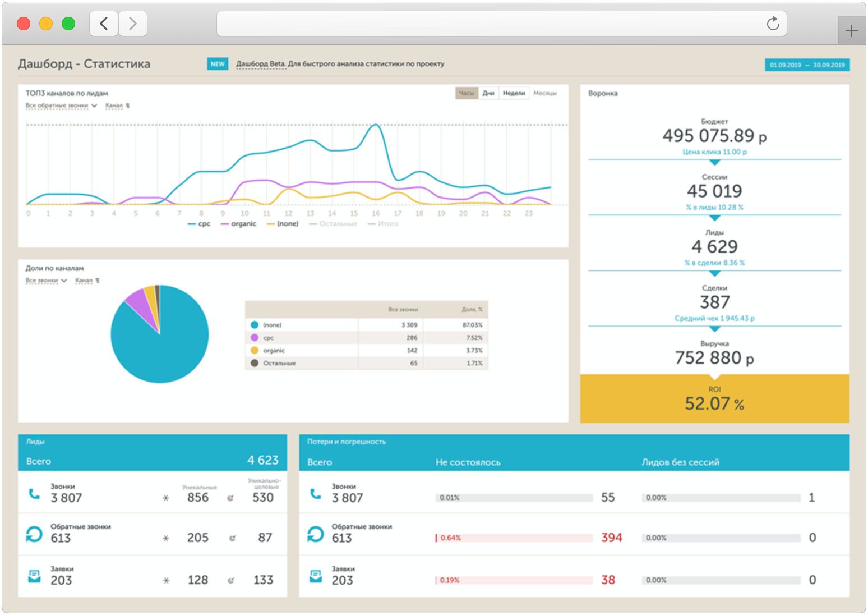
Task: Open the Все звонки dropdown in pie section
Action: tap(46, 281)
